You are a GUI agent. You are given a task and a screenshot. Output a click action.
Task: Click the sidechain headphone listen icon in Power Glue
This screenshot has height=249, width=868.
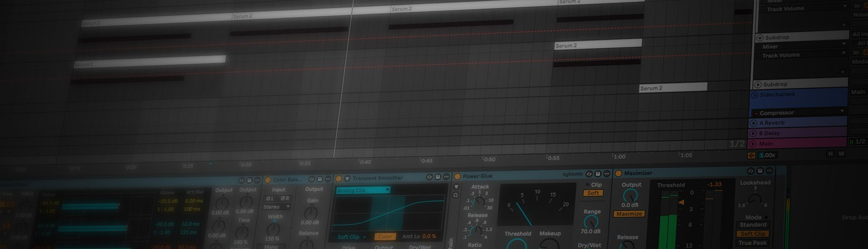(x=456, y=195)
